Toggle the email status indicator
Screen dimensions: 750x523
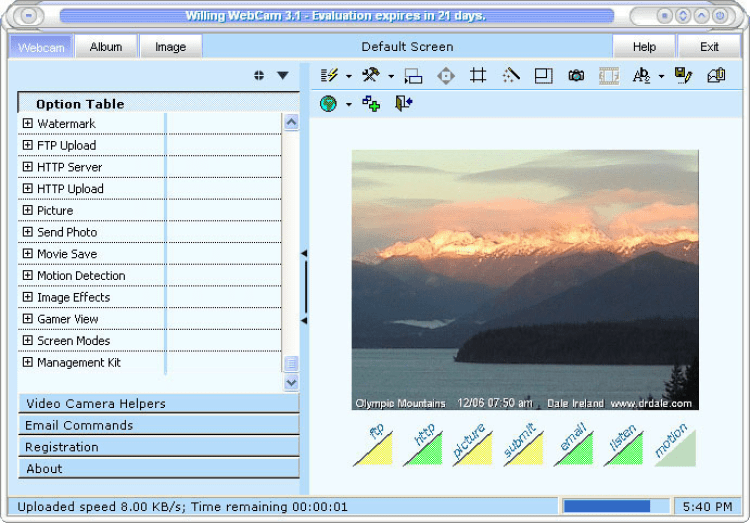click(574, 445)
